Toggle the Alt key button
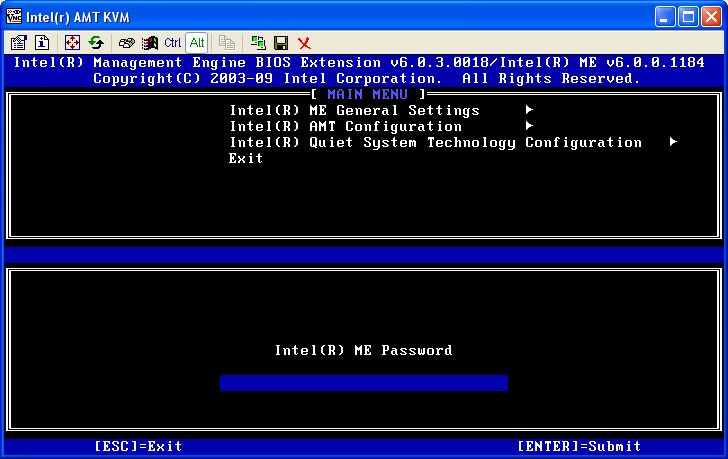Screen dimensions: 728x459 (x=196, y=42)
